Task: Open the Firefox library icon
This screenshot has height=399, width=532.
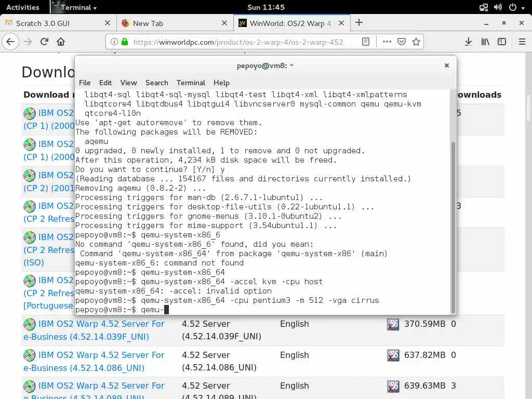Action: (x=485, y=42)
